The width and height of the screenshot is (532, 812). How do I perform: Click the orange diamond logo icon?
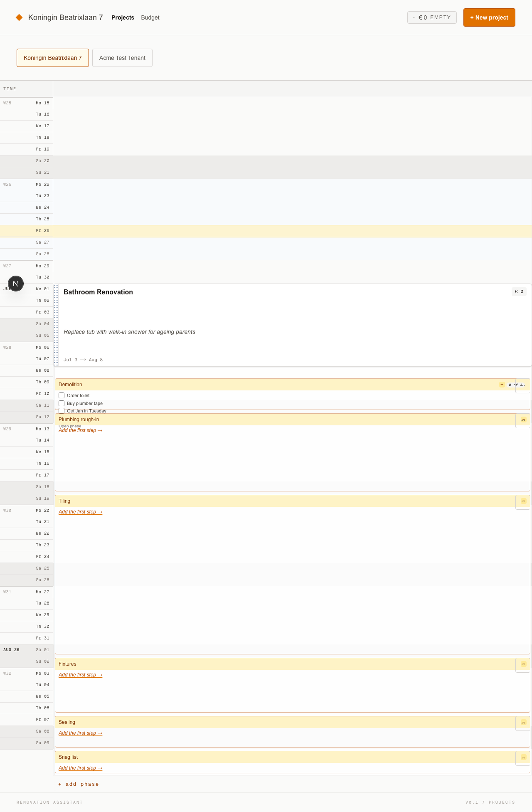tap(19, 17)
